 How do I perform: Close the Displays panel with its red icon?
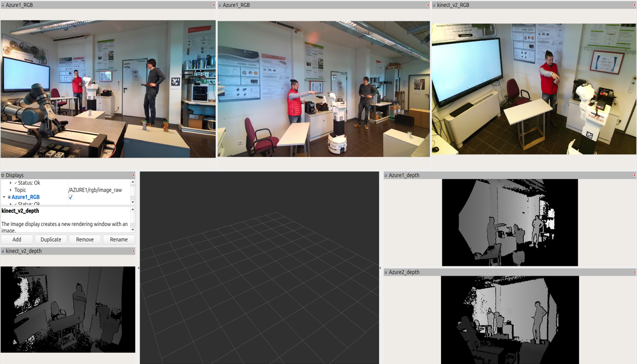pos(133,175)
